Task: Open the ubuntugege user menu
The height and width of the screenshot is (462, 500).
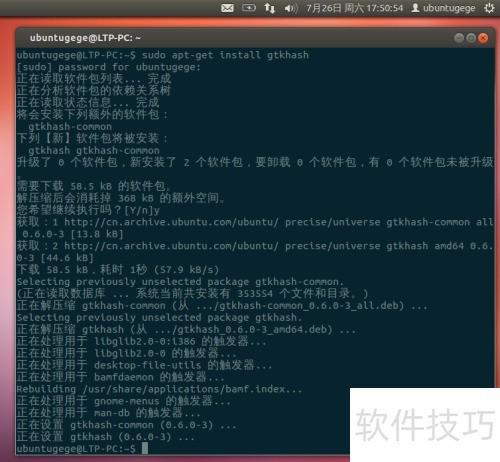Action: (x=443, y=8)
